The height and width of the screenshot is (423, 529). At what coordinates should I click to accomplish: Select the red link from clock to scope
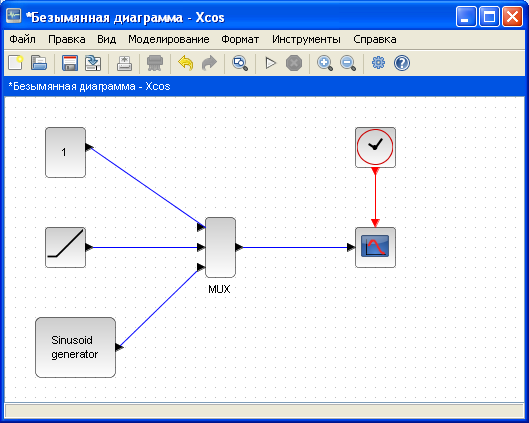375,197
